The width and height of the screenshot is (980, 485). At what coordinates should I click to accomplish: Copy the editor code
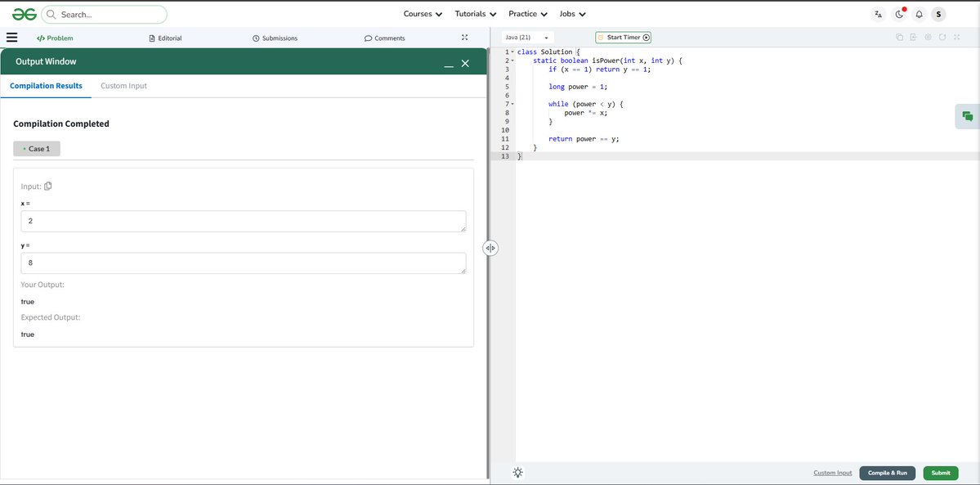(x=899, y=38)
